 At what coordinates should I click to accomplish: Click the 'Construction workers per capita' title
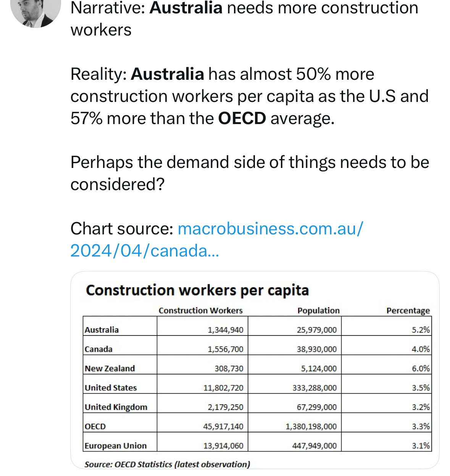[197, 290]
